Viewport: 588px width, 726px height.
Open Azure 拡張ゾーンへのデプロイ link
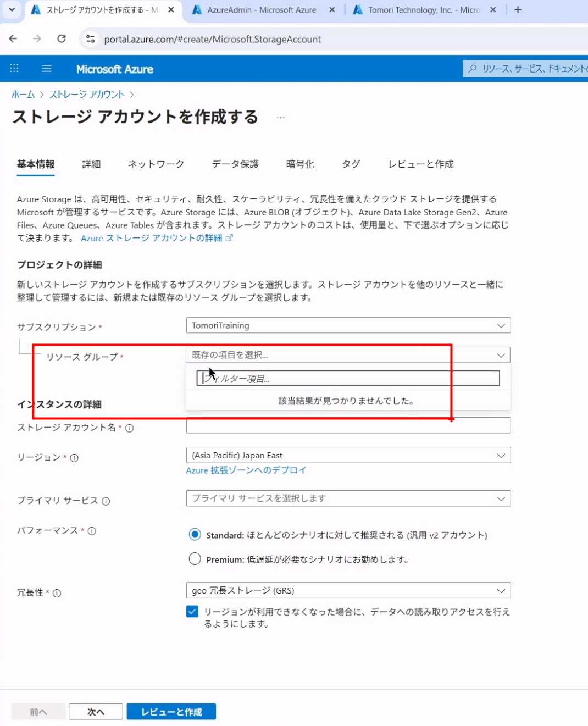tap(246, 470)
